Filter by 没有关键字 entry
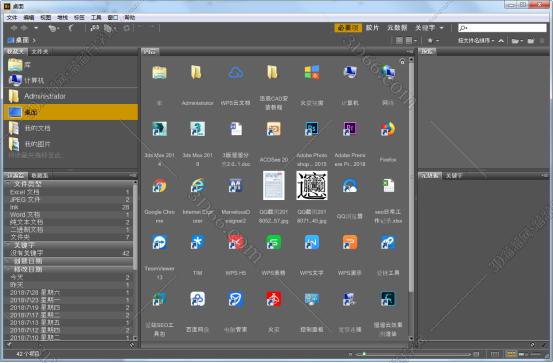 coord(69,253)
